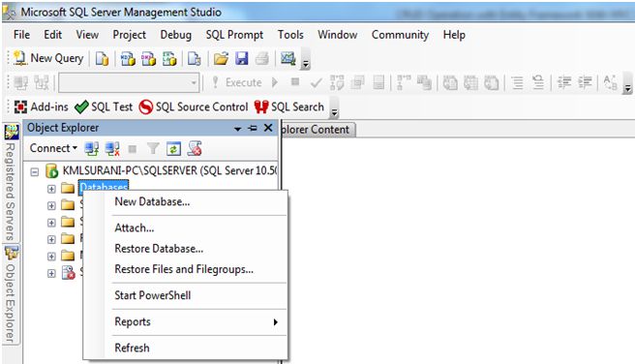Click the SQL Server Compact Query icon

pos(194,59)
